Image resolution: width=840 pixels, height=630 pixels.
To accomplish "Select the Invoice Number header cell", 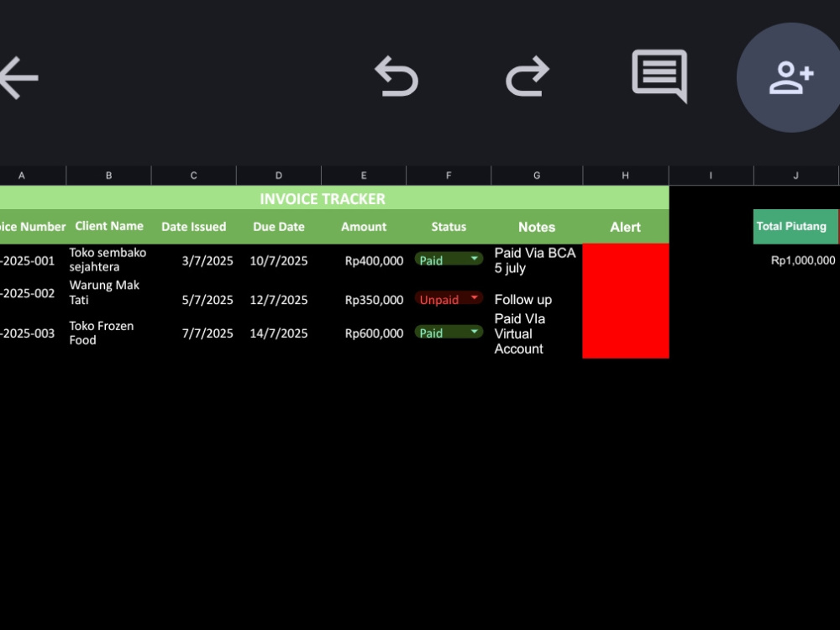I will pyautogui.click(x=33, y=227).
